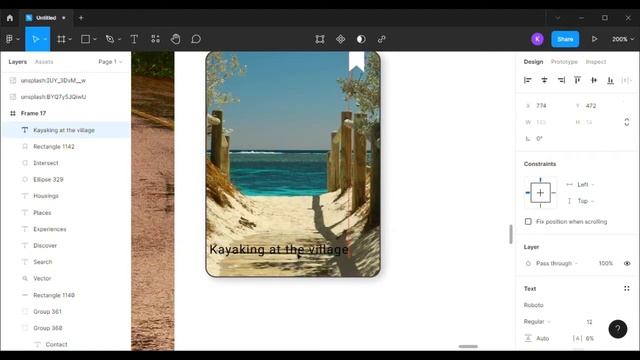Open the Figma main menu icon
The height and width of the screenshot is (360, 640).
[x=9, y=39]
